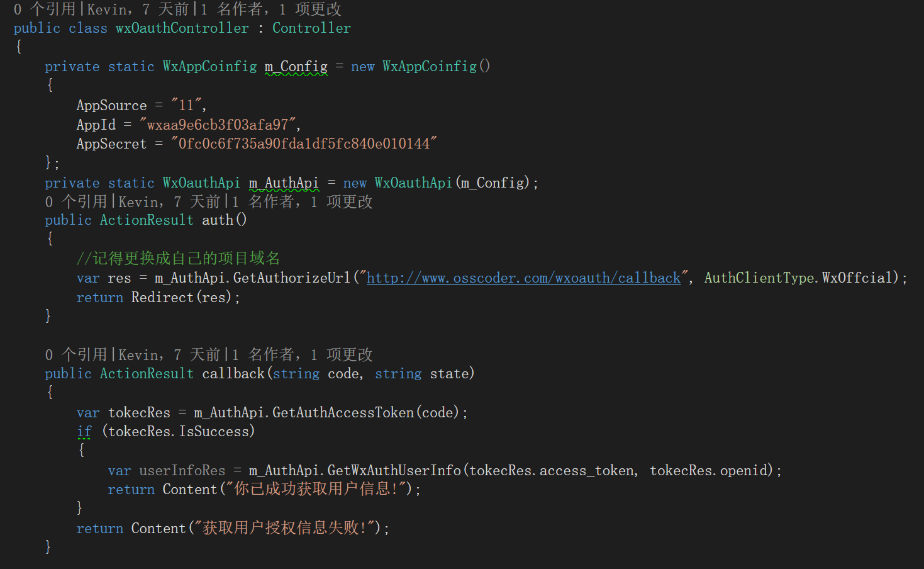Click the GetAuthAccessToken method call
The width and height of the screenshot is (924, 569).
coord(343,413)
